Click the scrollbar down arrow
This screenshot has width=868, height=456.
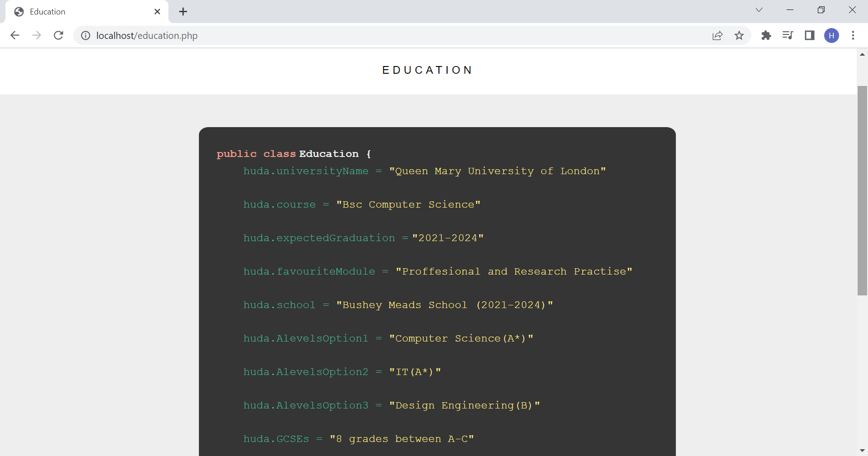863,450
